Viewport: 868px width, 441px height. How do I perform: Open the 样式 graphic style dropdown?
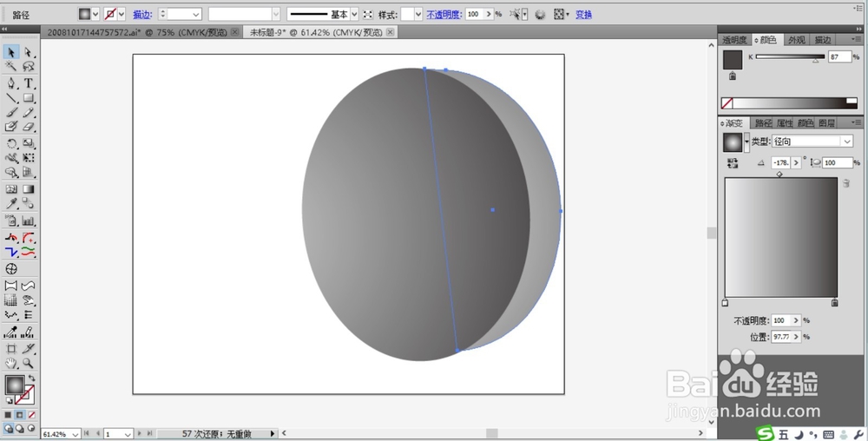pos(418,15)
